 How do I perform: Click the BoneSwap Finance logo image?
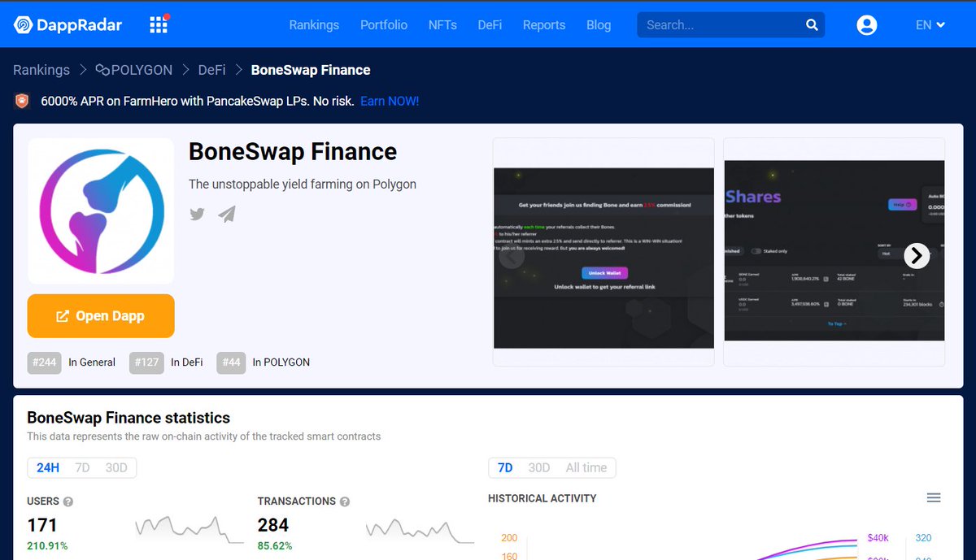click(x=101, y=211)
